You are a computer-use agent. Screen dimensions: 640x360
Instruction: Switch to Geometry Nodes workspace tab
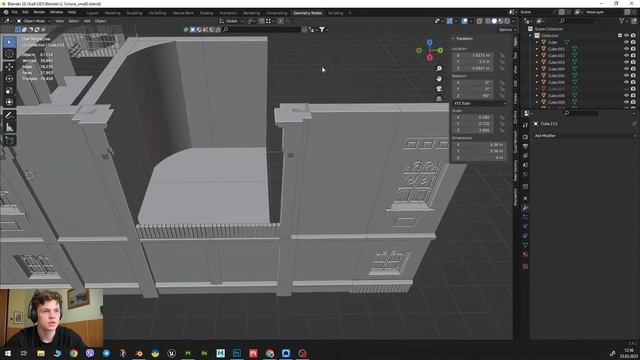pos(307,13)
